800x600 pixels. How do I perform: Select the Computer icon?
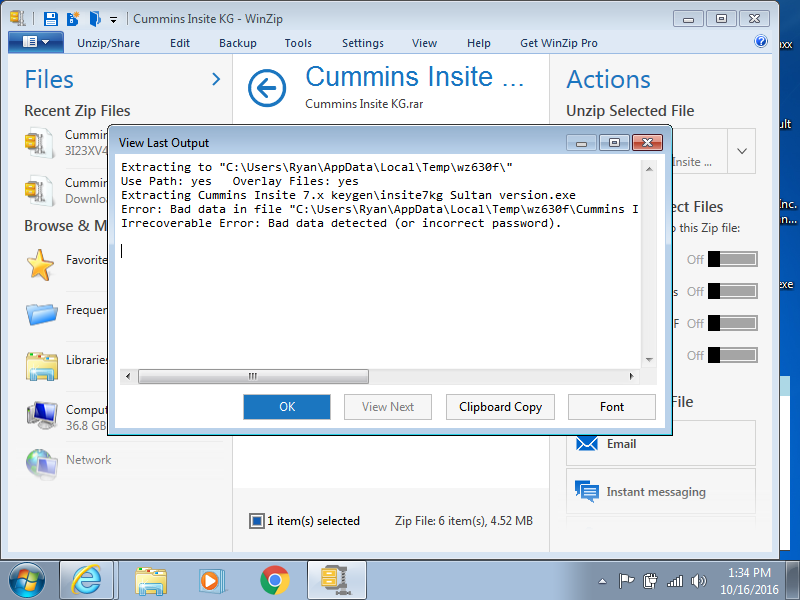click(x=42, y=416)
